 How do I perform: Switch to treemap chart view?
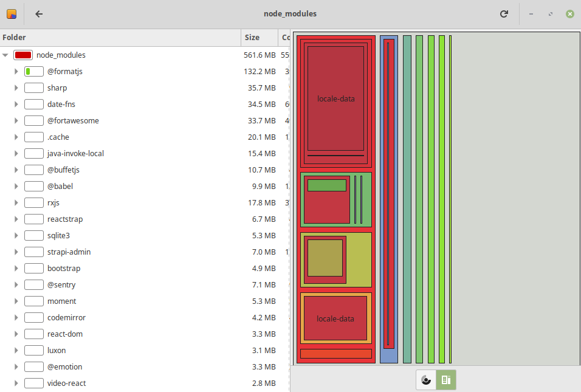click(x=445, y=380)
